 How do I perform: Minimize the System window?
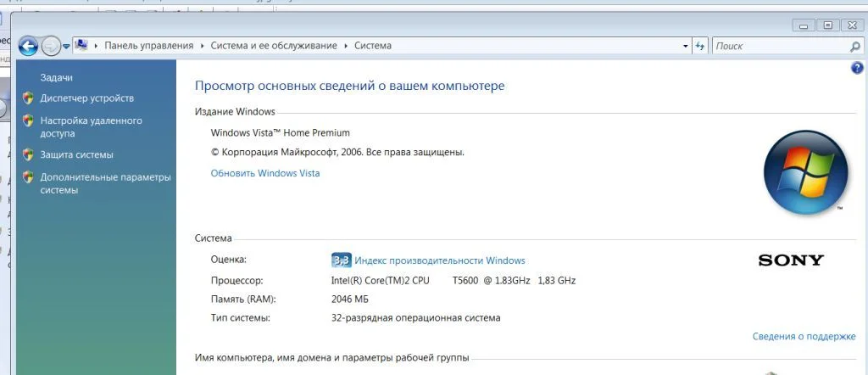(804, 25)
